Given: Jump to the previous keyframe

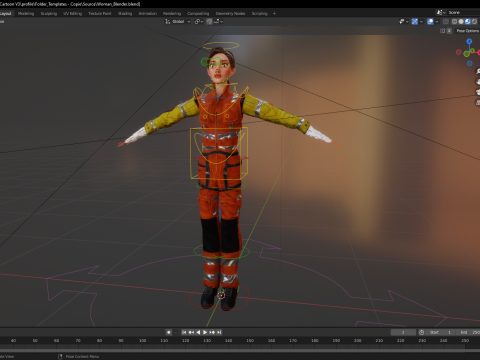Looking at the screenshot, I should point(191,332).
